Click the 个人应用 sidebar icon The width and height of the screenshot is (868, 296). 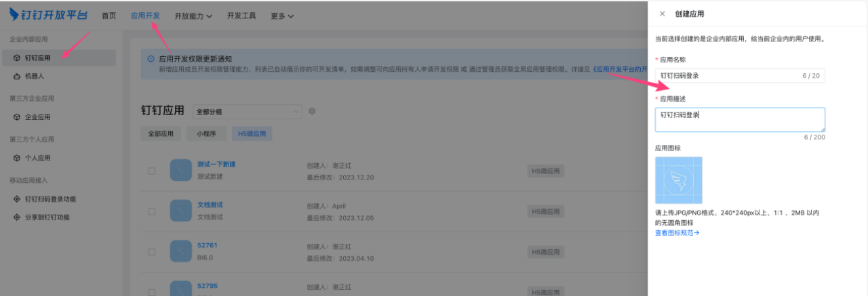17,158
